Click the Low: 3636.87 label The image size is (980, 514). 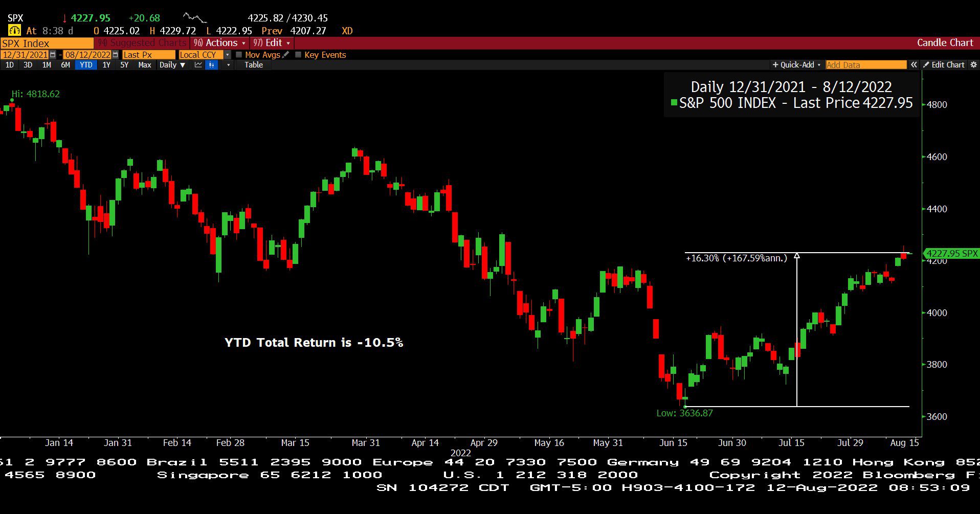pyautogui.click(x=684, y=413)
